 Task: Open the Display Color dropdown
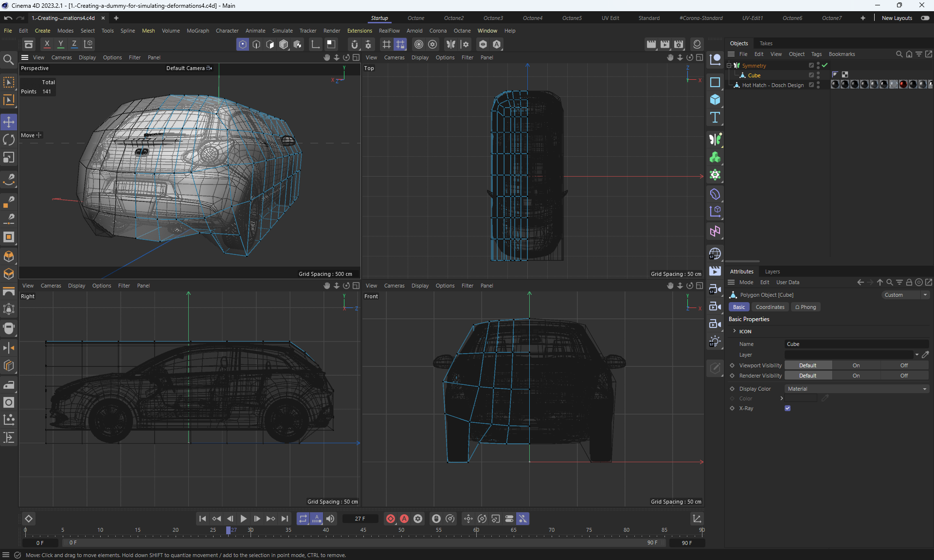click(856, 389)
